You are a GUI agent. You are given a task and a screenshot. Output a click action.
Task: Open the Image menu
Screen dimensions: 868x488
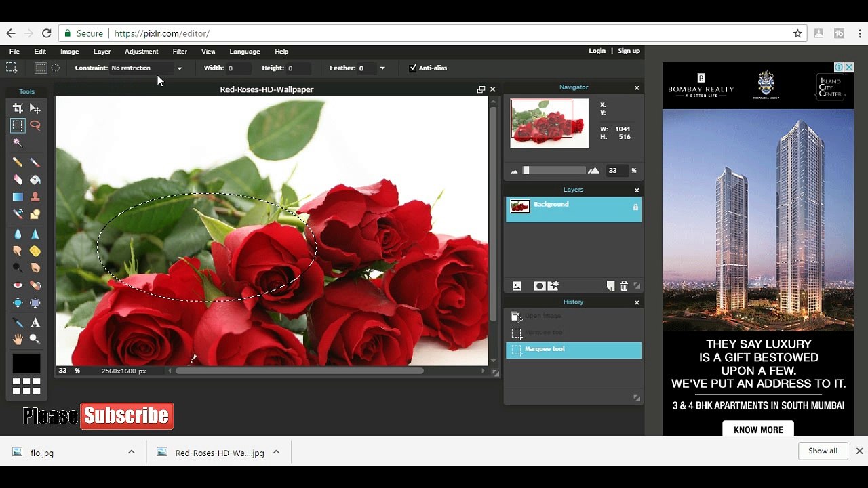click(70, 52)
